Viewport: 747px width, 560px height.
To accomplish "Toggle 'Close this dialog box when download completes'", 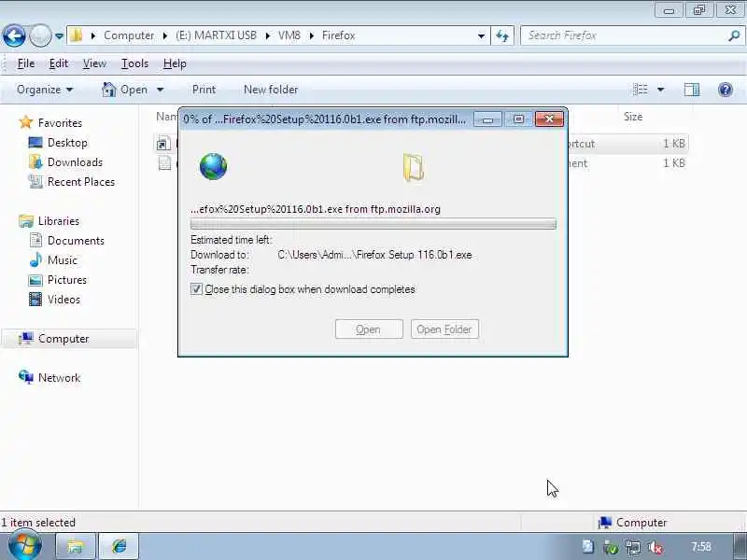I will (196, 289).
